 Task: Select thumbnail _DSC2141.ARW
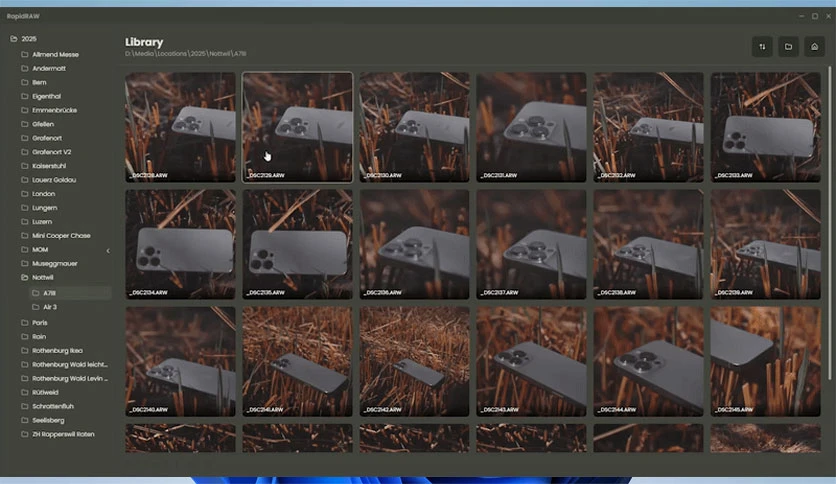pyautogui.click(x=298, y=361)
